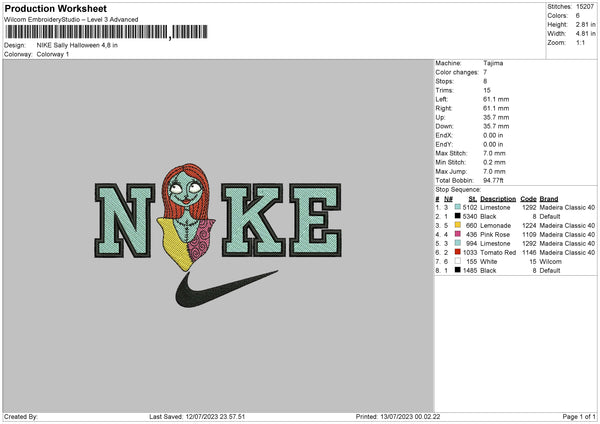Click the Code column header
The width and height of the screenshot is (600, 424).
tap(528, 199)
